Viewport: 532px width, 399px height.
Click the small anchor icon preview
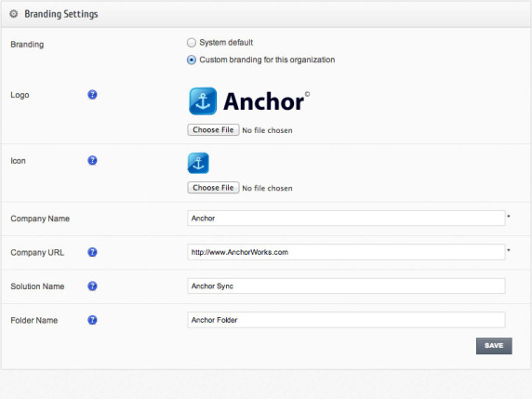(x=198, y=163)
